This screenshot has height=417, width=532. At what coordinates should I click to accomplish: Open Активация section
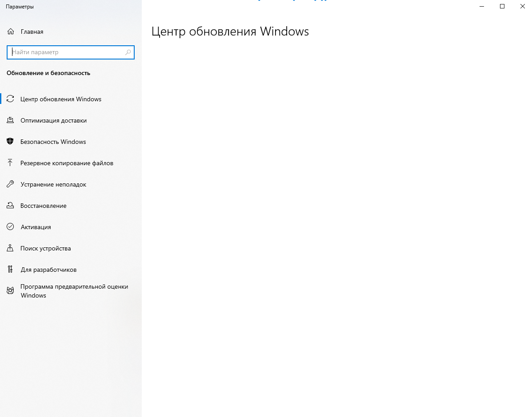click(x=71, y=227)
